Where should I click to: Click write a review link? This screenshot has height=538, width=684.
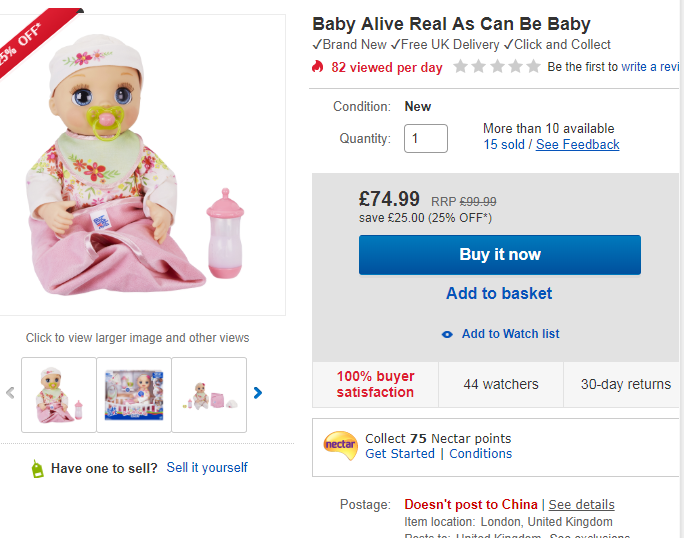coord(651,67)
